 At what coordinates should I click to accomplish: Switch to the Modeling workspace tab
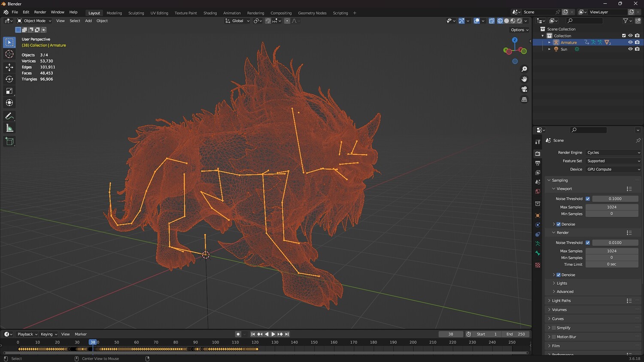coord(114,13)
